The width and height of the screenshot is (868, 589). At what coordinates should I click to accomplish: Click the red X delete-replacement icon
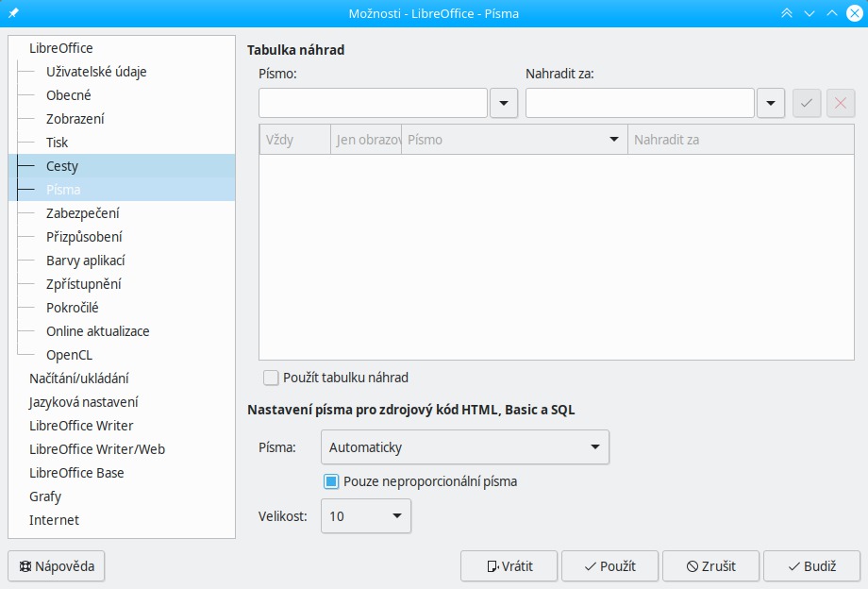(841, 103)
